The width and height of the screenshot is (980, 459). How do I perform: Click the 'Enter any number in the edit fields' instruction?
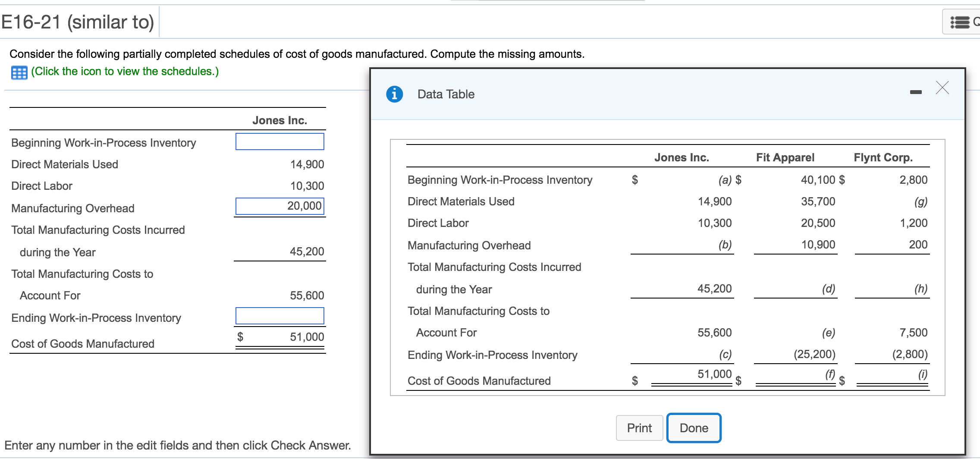(177, 445)
